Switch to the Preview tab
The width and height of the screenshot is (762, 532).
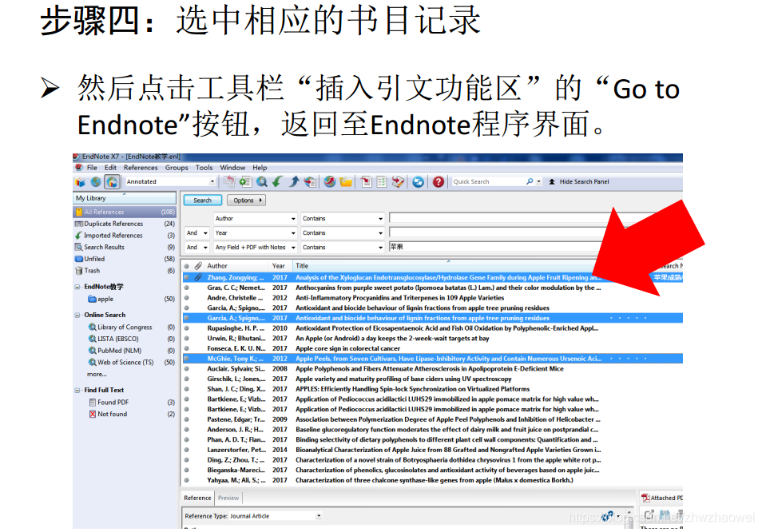228,498
